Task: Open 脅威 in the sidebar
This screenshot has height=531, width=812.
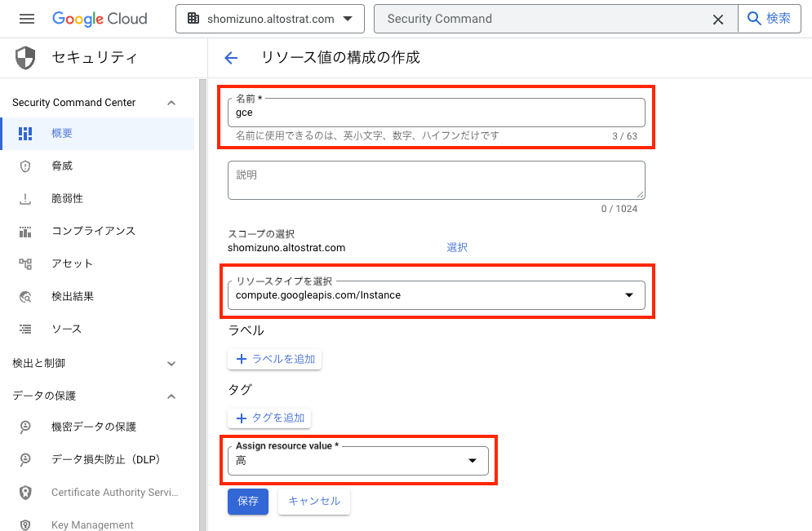Action: point(97,166)
